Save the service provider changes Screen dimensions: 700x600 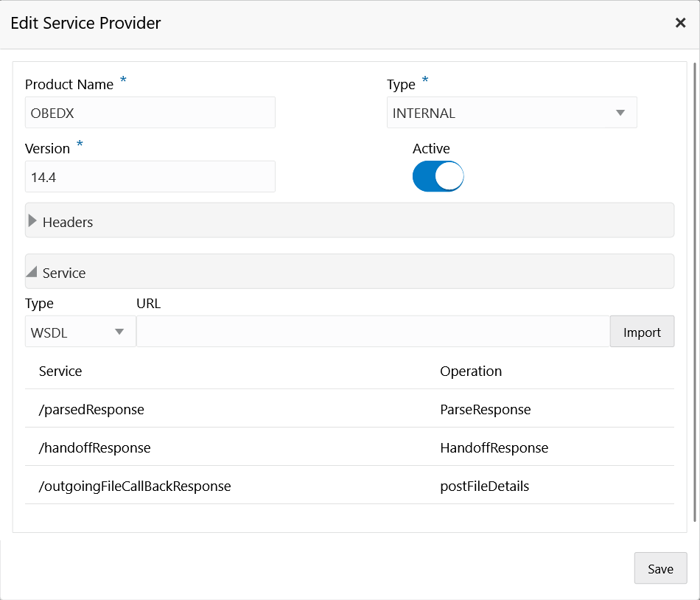660,568
